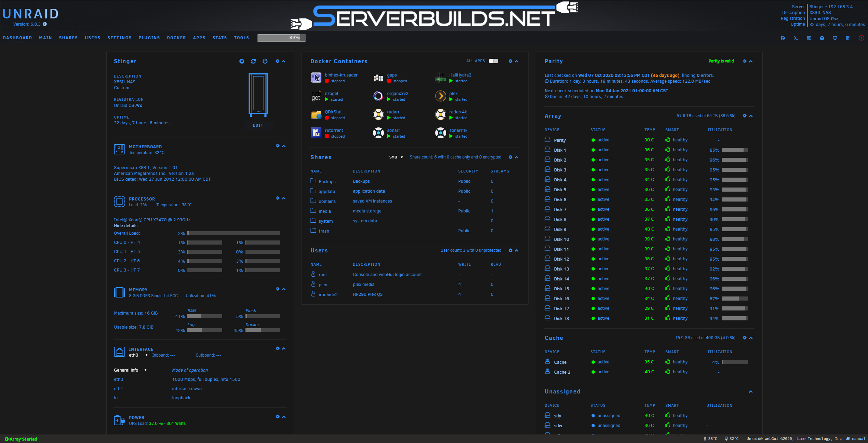Collapse the Parity section
Viewport: 868px width, 443px height.
(x=751, y=61)
